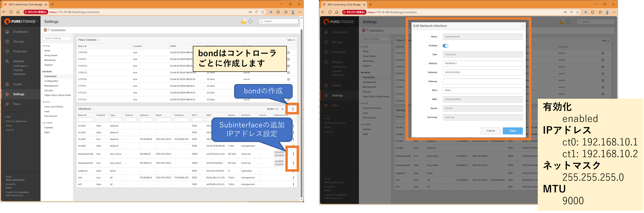Toggle the Enabled switch in dialog
Screen dimensions: 644x213
tap(446, 46)
